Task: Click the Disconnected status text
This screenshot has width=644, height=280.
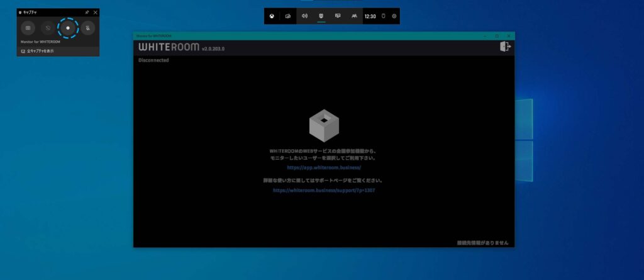Action: [x=153, y=60]
